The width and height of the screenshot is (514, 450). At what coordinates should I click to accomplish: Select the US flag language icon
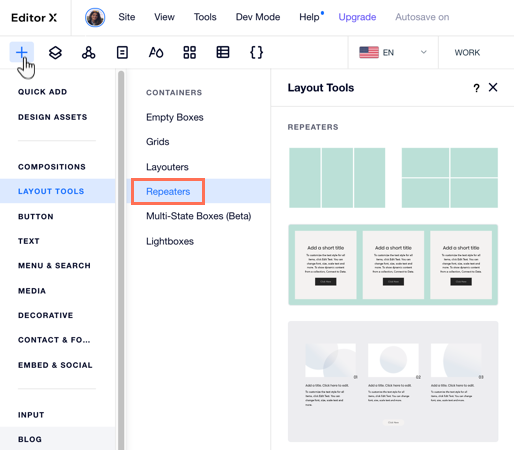369,52
